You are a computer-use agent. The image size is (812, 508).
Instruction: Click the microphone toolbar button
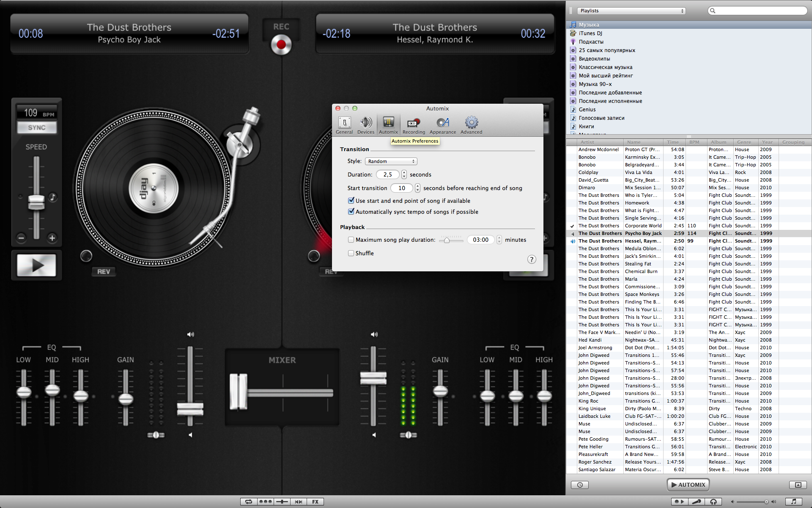click(x=696, y=502)
